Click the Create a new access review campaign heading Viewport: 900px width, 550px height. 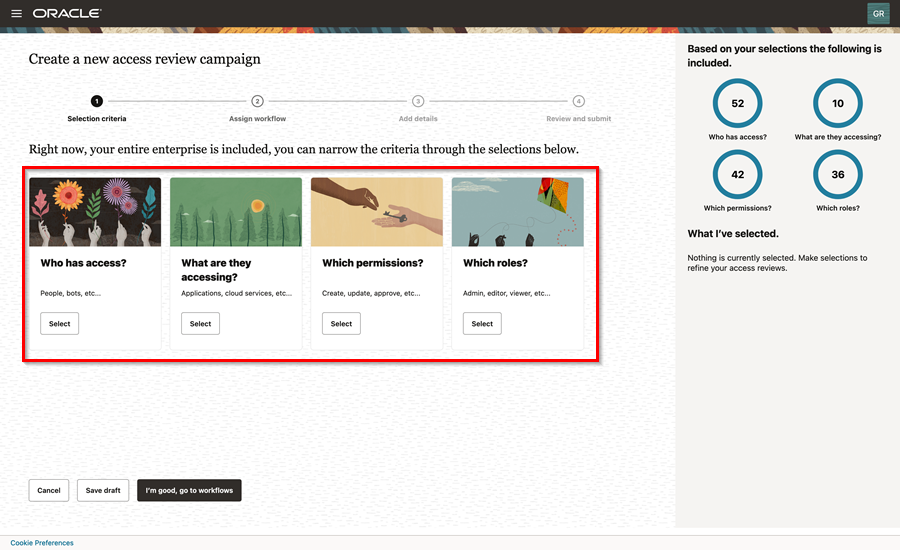[x=145, y=59]
